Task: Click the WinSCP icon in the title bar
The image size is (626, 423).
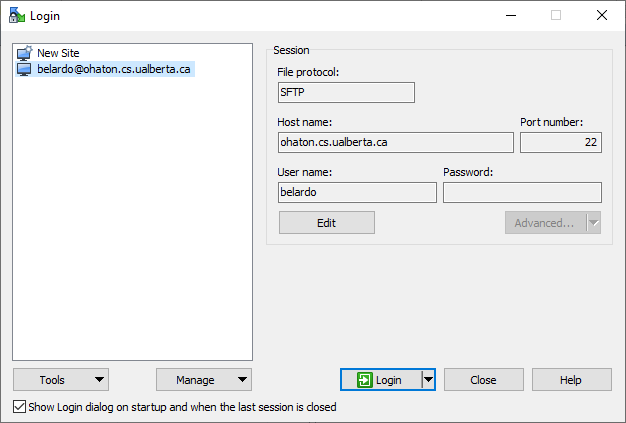Action: [x=16, y=15]
